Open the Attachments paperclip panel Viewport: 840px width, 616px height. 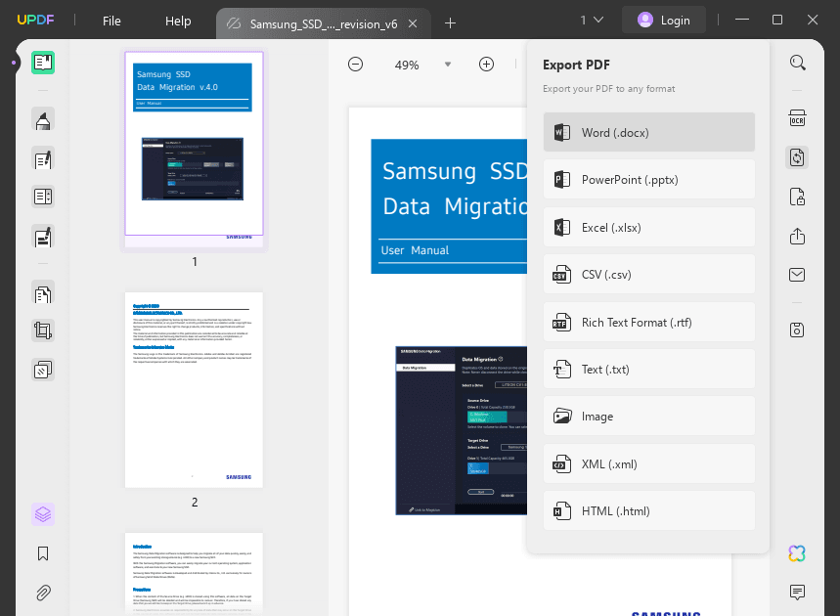point(43,593)
